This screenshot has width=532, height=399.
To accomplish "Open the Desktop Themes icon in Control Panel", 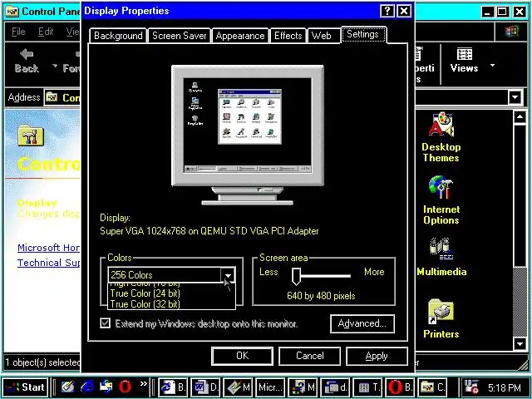I will 441,137.
